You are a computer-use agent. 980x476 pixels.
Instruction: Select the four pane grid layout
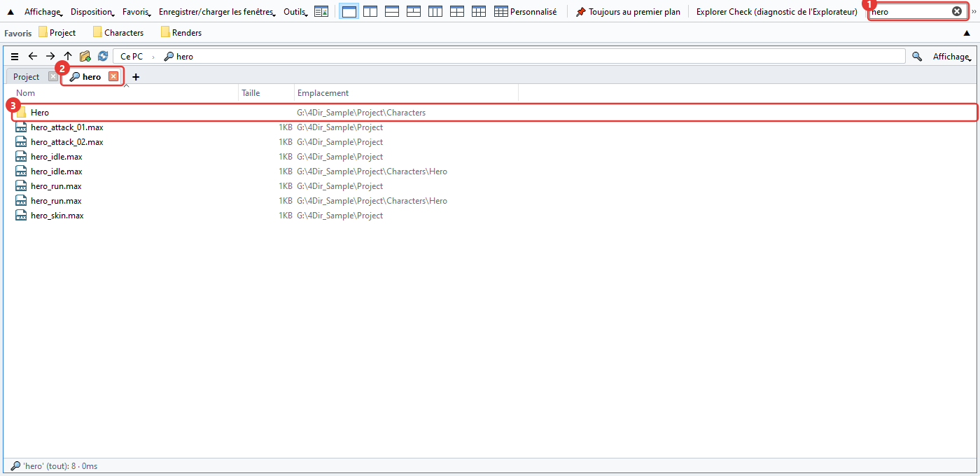(457, 12)
